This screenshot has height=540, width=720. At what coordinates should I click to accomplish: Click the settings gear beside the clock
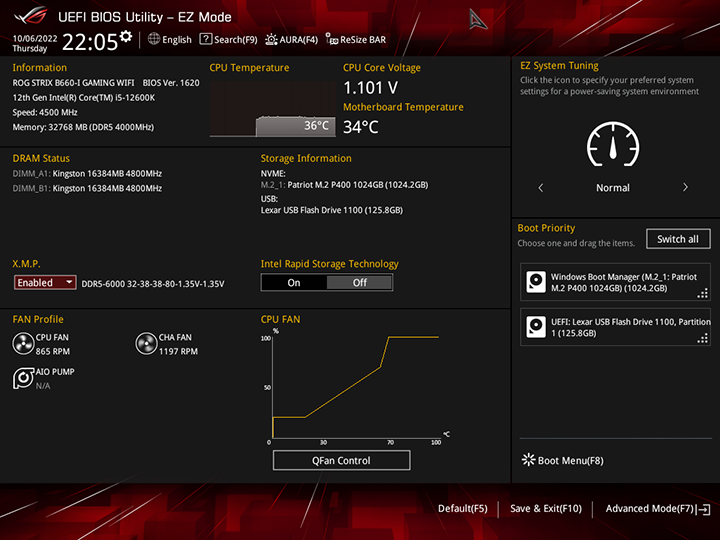click(125, 37)
